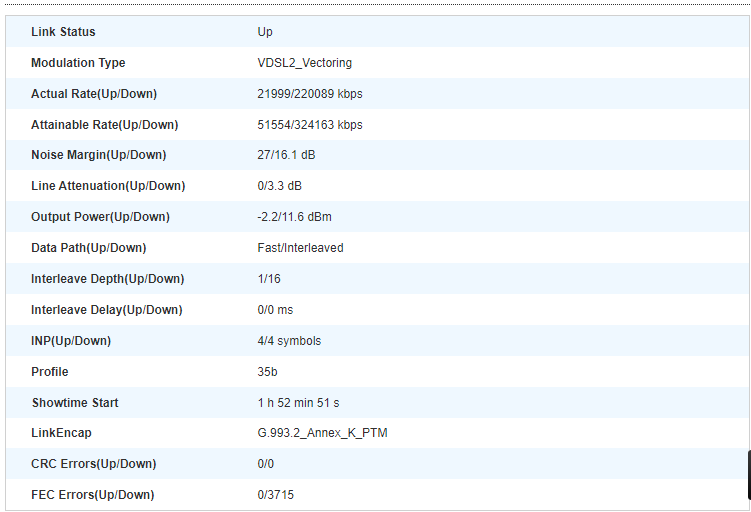This screenshot has width=751, height=512.
Task: Click the LinkEncap label
Action: tap(61, 433)
